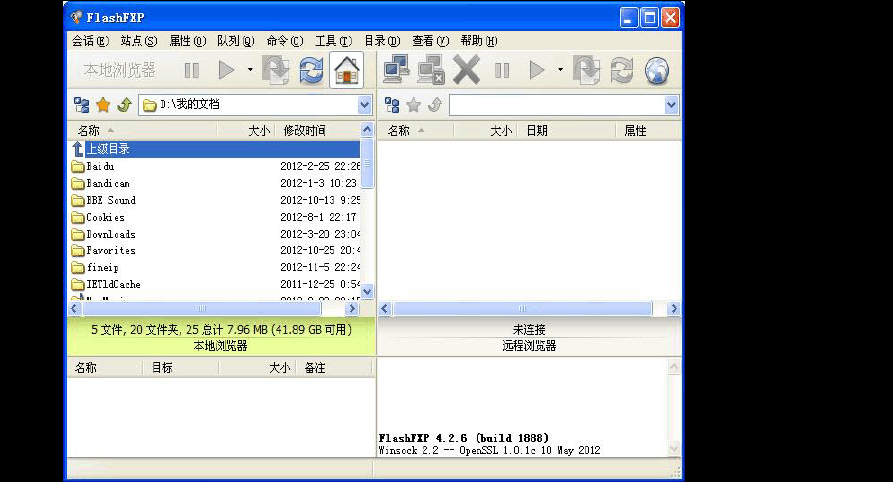Click the remote refresh icon

(x=621, y=71)
